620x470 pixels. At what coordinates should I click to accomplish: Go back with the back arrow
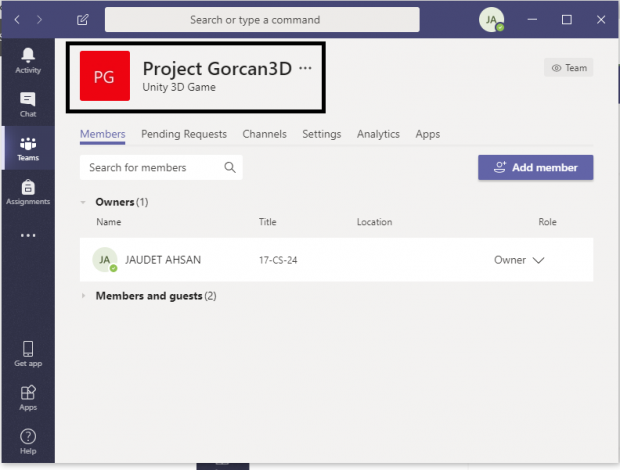(x=17, y=19)
